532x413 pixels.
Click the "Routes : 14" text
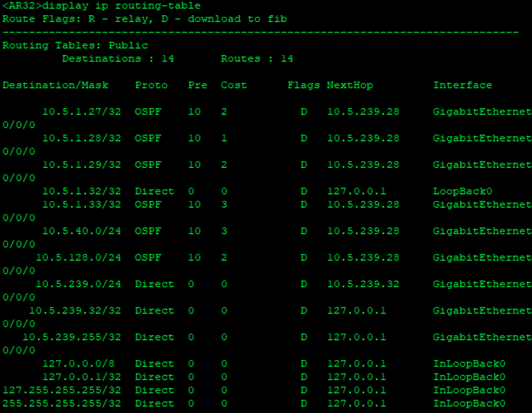257,59
